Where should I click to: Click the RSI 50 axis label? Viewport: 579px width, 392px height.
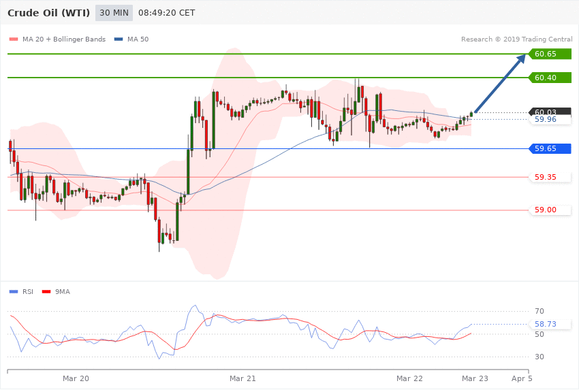(x=539, y=334)
